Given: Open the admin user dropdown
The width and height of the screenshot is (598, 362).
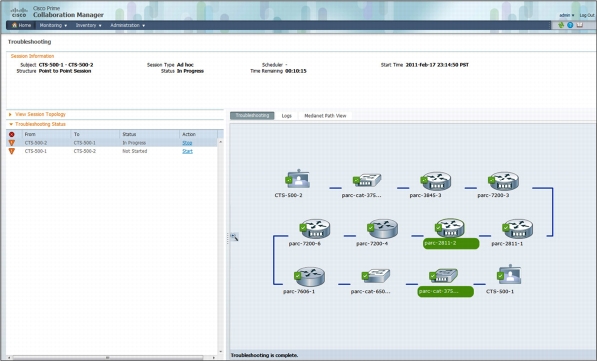Looking at the screenshot, I should (567, 15).
